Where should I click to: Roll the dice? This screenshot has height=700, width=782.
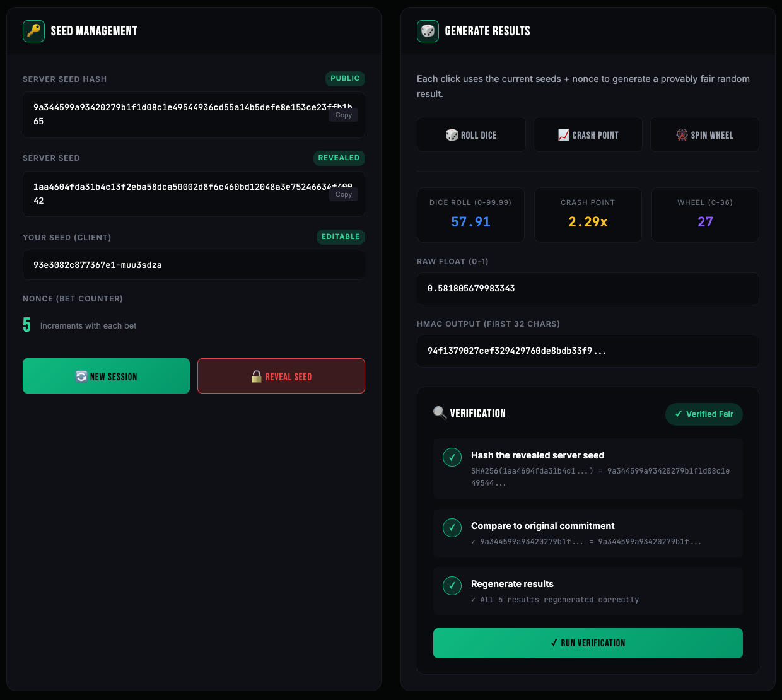point(471,134)
